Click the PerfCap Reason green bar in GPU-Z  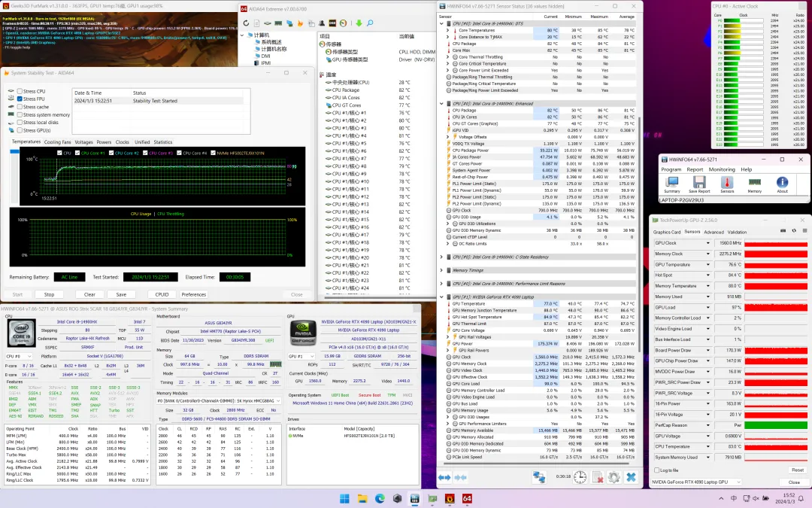click(776, 425)
